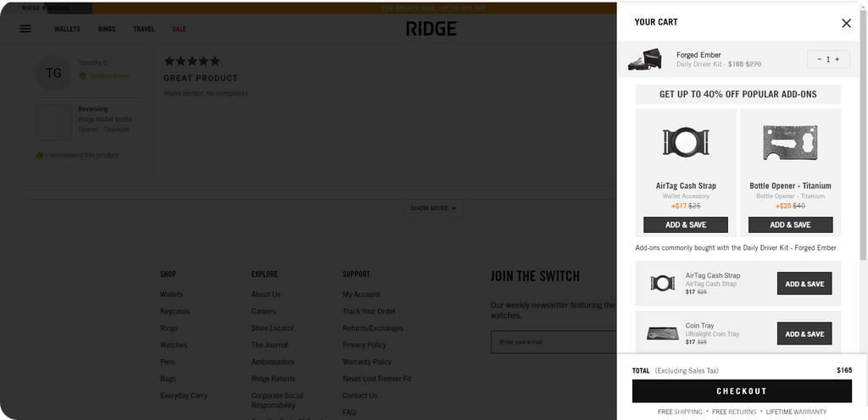This screenshot has width=868, height=420.
Task: Close the Your Cart panel
Action: [x=846, y=23]
